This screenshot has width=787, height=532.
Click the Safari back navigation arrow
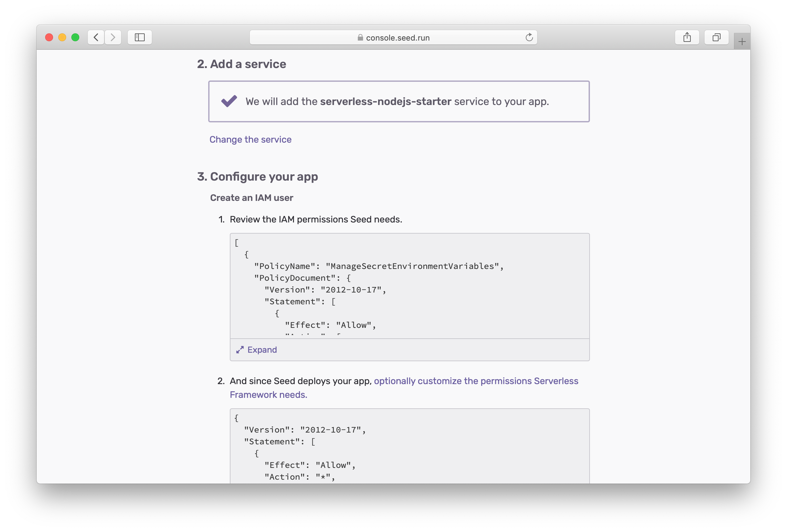click(96, 37)
